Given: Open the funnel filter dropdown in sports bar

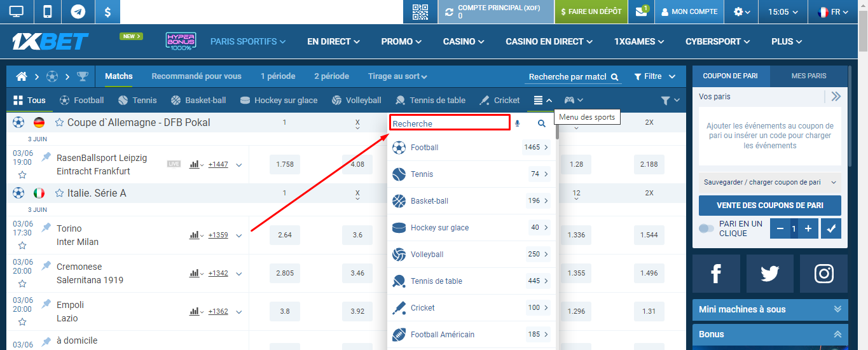Looking at the screenshot, I should (670, 100).
